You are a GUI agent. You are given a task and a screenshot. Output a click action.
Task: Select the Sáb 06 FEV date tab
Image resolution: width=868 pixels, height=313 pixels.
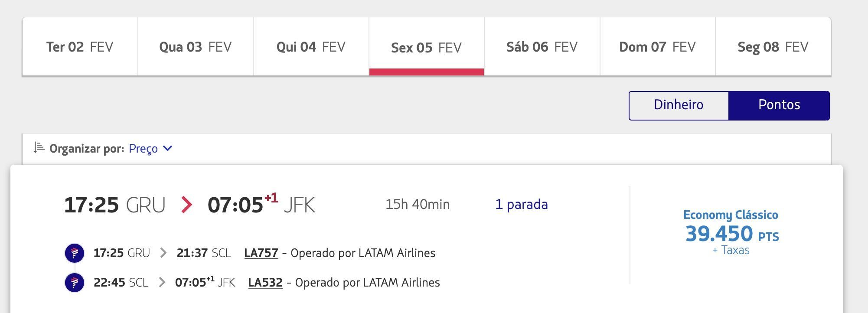[x=542, y=47]
